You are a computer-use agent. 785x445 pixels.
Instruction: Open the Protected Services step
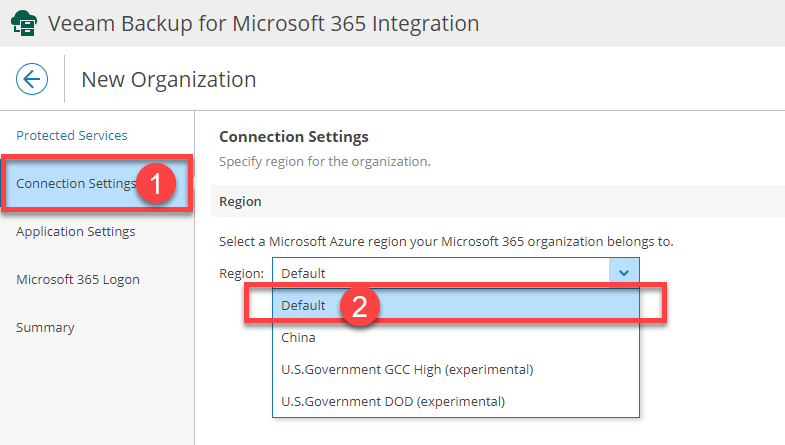tap(72, 136)
